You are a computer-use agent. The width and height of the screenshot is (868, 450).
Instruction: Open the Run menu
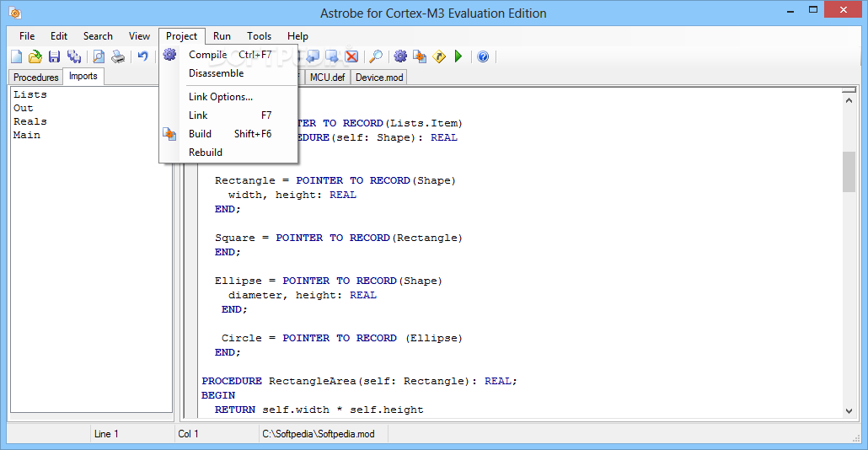pyautogui.click(x=222, y=36)
